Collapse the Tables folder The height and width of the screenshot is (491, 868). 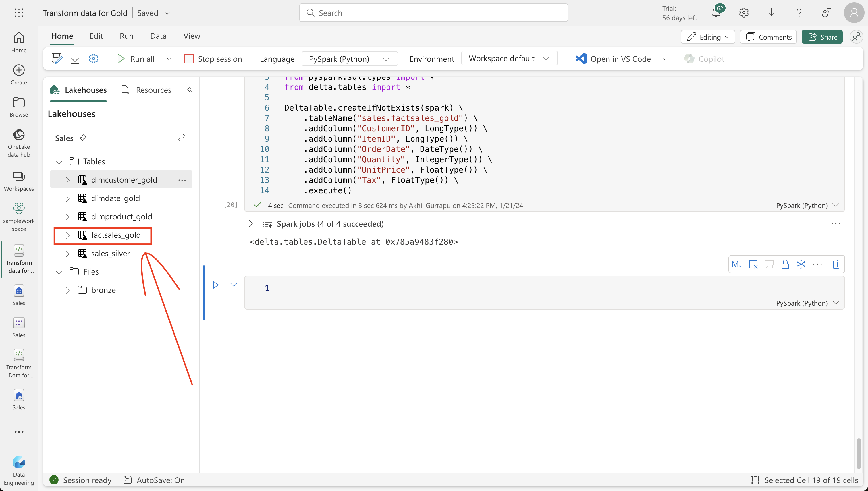[59, 162]
